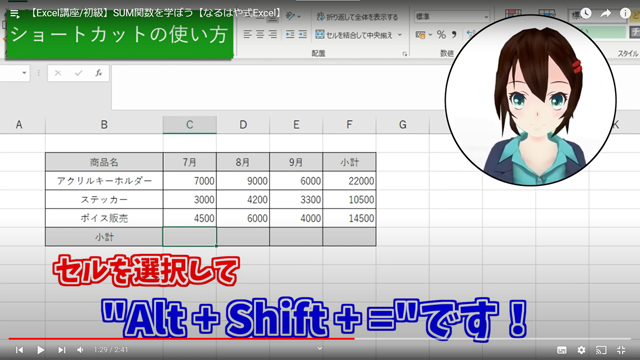Skip to the next video
Image resolution: width=640 pixels, height=360 pixels.
(62, 350)
